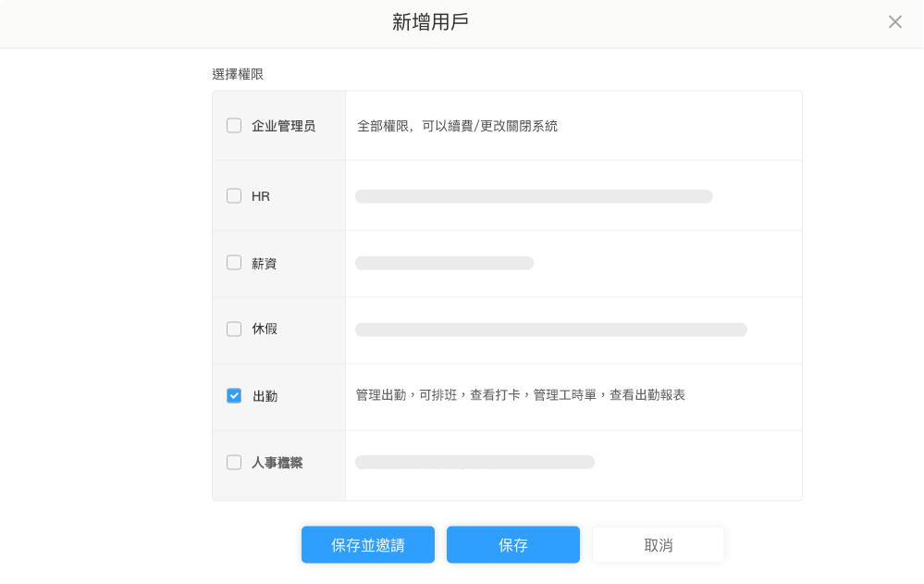924x584 pixels.
Task: Cancel with the 取消 button
Action: coord(659,544)
